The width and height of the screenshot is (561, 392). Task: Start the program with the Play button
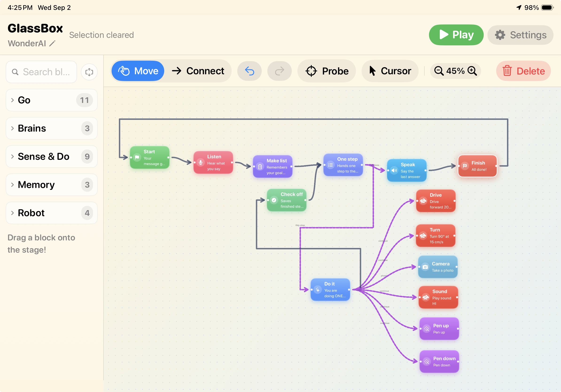(456, 35)
